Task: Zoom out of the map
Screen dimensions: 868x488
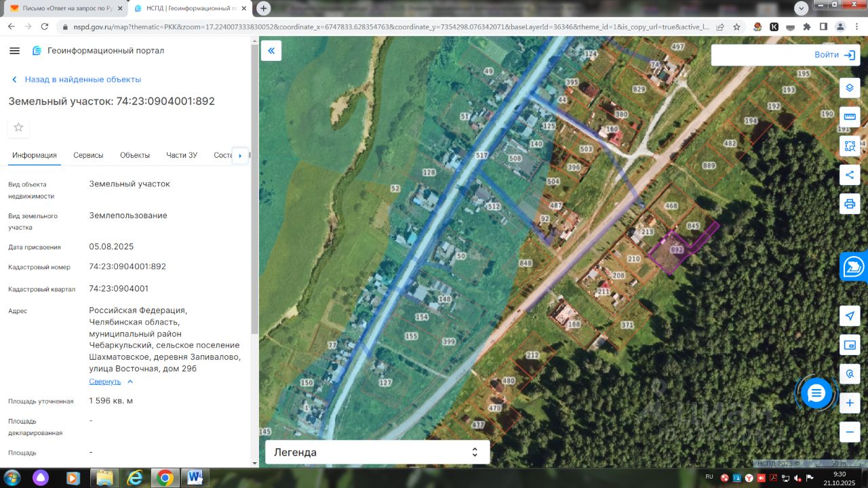Action: click(850, 432)
